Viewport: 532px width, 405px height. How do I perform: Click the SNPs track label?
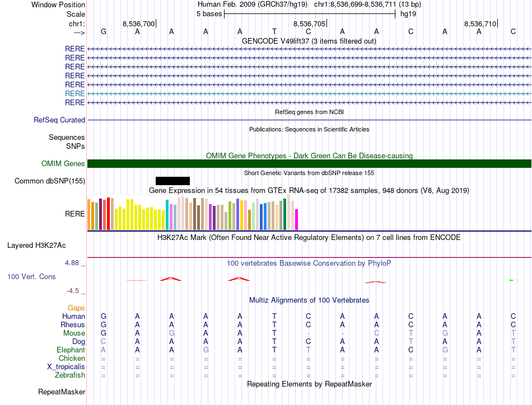(x=76, y=146)
